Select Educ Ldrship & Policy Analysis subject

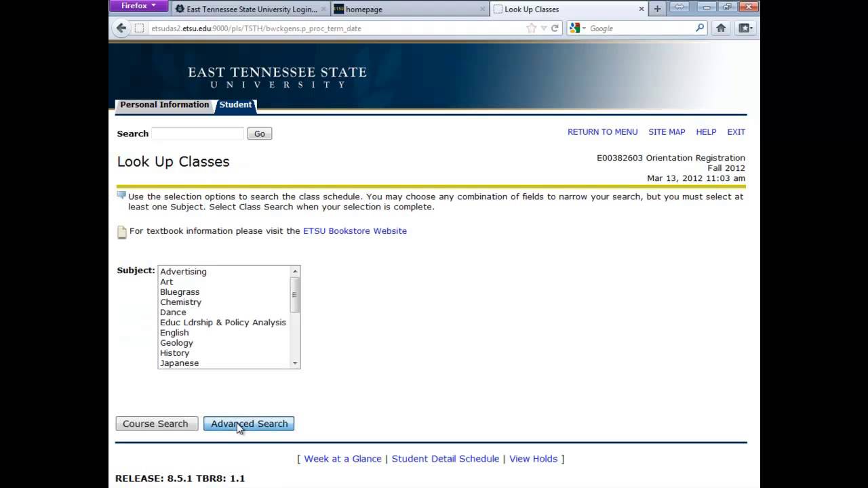pos(223,323)
